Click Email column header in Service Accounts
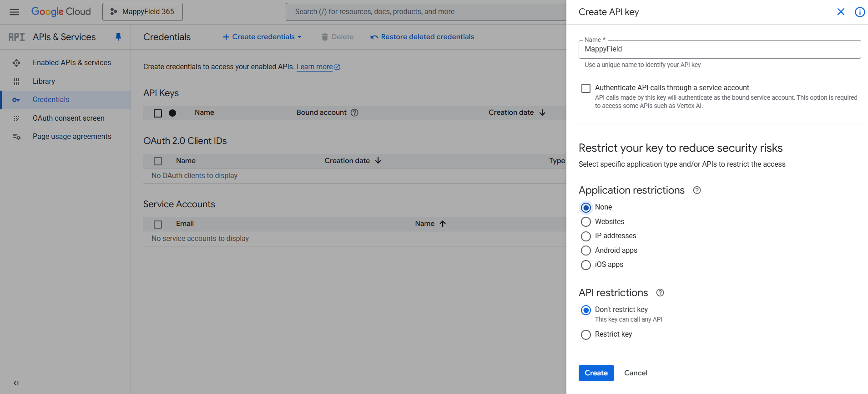868x394 pixels. point(185,224)
